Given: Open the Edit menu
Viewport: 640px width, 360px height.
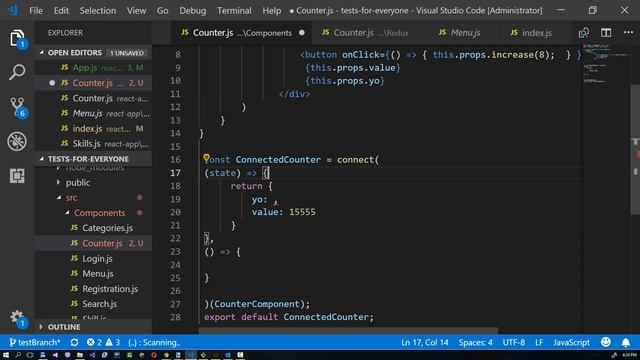Looking at the screenshot, I should pos(61,11).
